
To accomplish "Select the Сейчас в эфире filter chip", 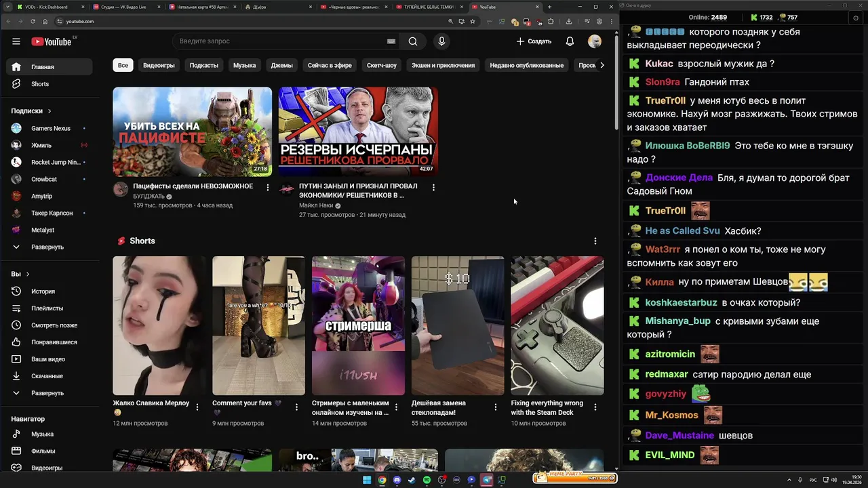I will click(x=330, y=66).
